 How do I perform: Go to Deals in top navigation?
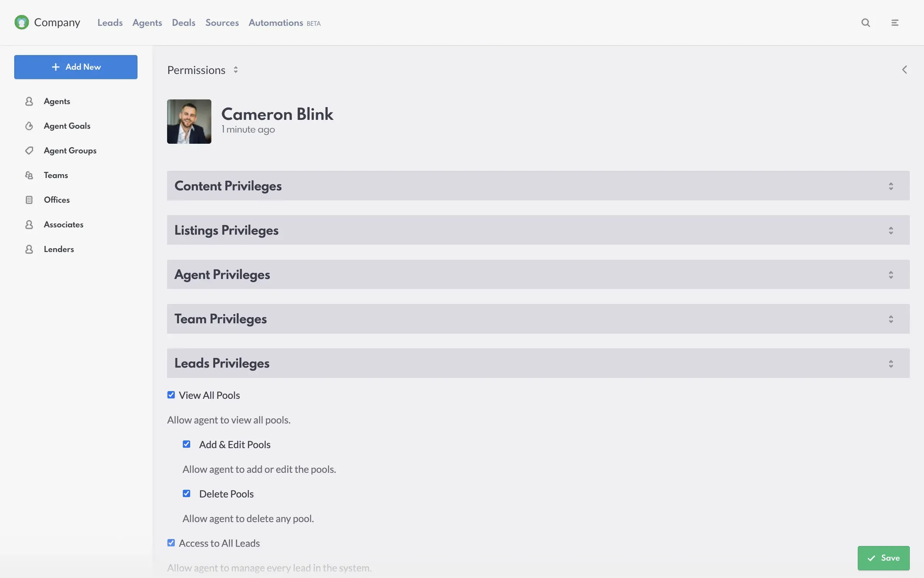click(184, 23)
